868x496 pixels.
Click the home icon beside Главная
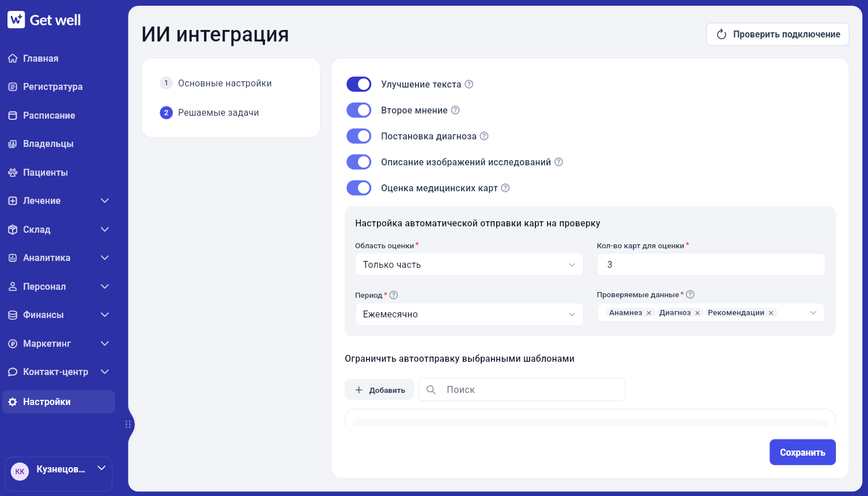[x=13, y=58]
